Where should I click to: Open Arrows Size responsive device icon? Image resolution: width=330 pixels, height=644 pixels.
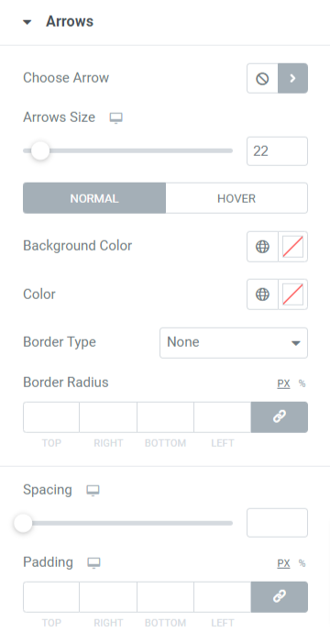pos(116,118)
